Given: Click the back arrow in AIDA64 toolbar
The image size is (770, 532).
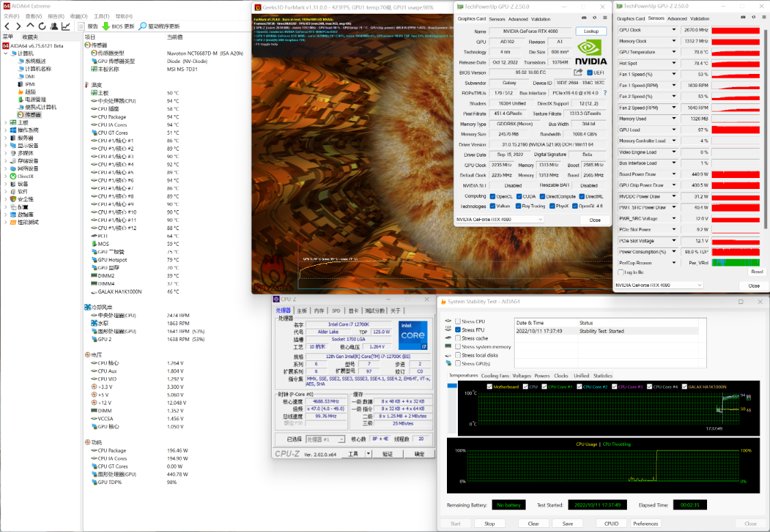Looking at the screenshot, I should click(x=7, y=26).
